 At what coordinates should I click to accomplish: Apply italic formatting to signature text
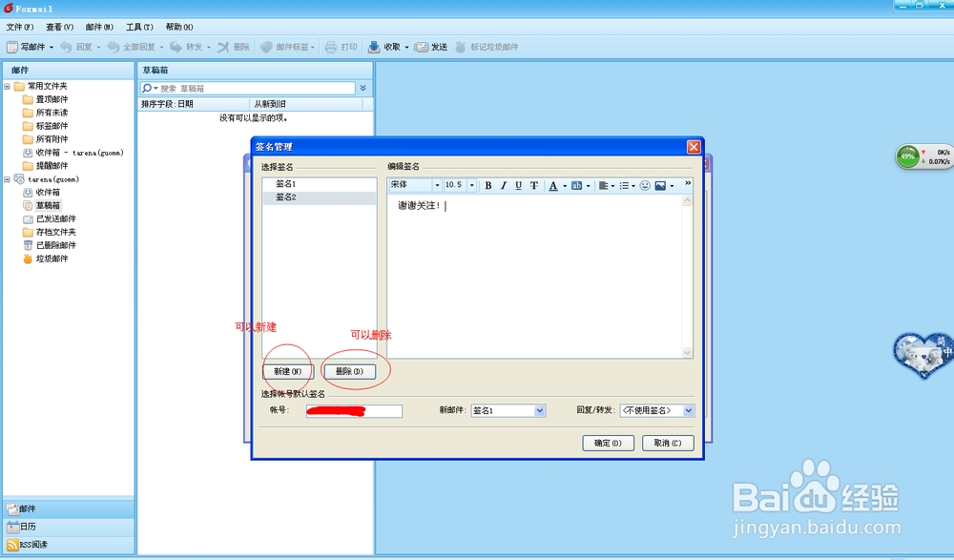point(504,185)
